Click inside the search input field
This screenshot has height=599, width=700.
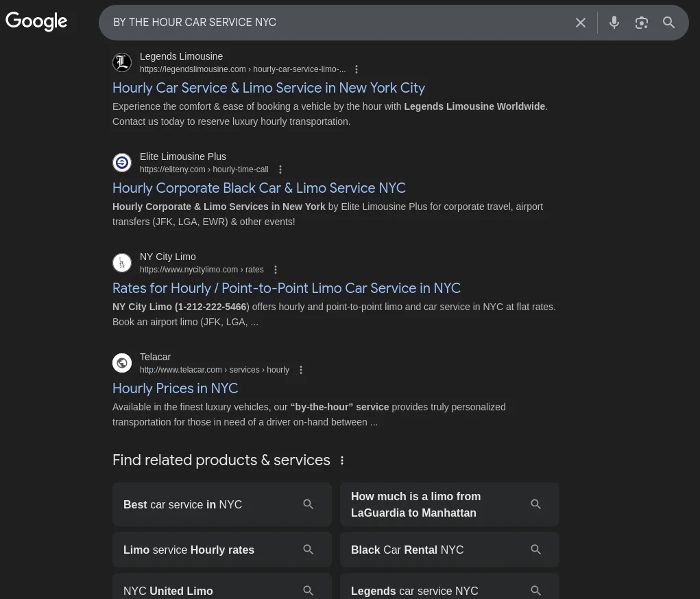coord(336,23)
